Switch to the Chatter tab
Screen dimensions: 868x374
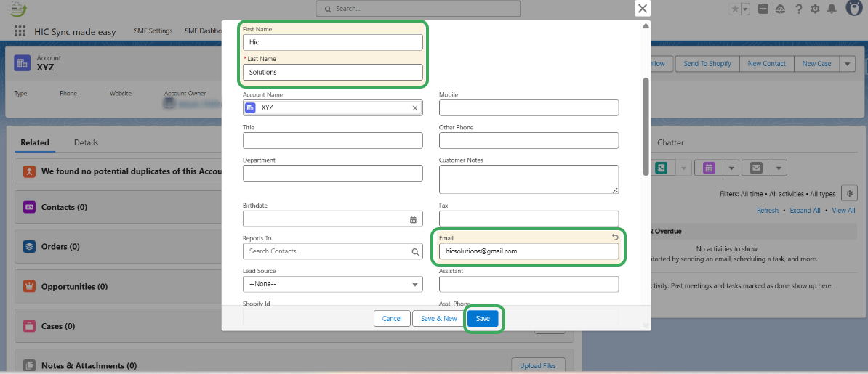click(x=670, y=142)
